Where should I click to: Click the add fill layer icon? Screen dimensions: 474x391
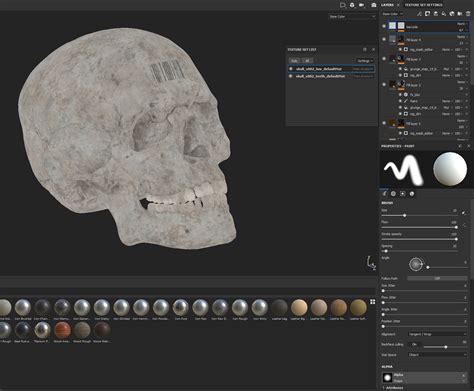pos(444,14)
